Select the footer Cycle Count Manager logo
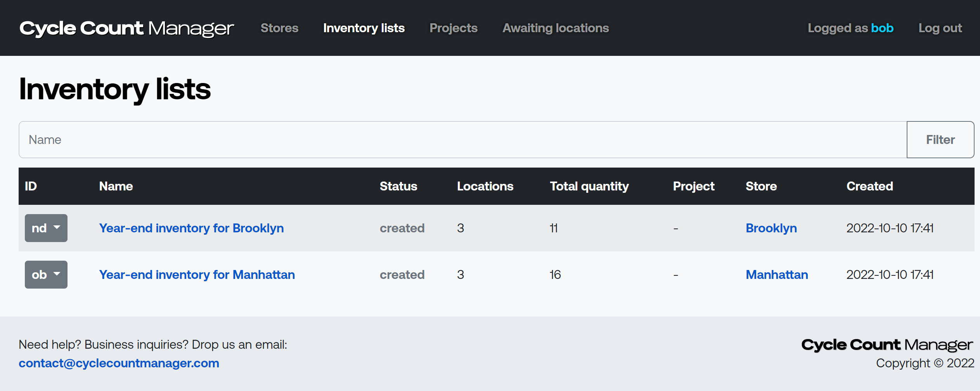The height and width of the screenshot is (391, 980). [887, 344]
